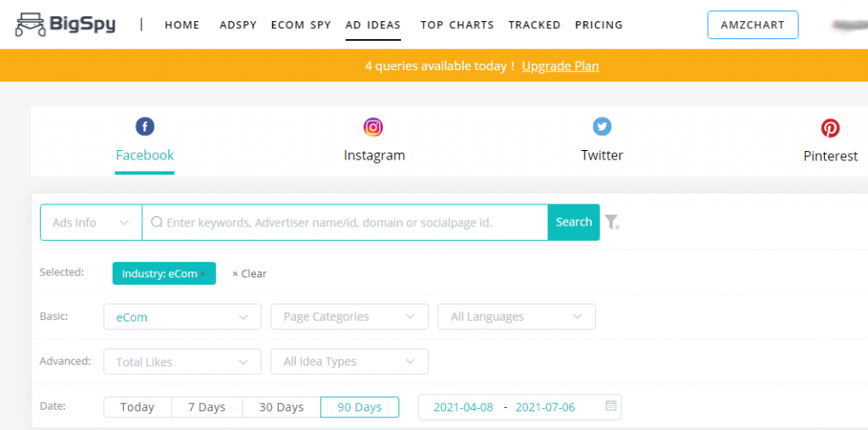Open the AD IDEAS menu item

pos(373,25)
